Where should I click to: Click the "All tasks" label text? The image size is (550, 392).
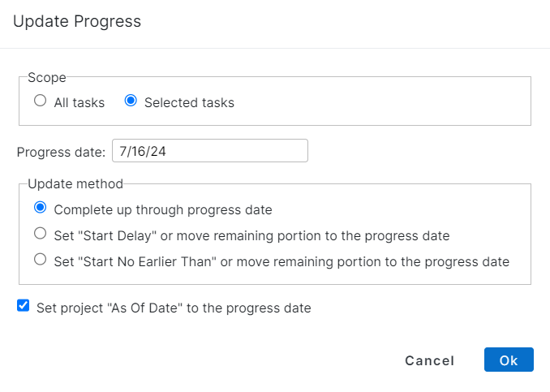(x=79, y=103)
